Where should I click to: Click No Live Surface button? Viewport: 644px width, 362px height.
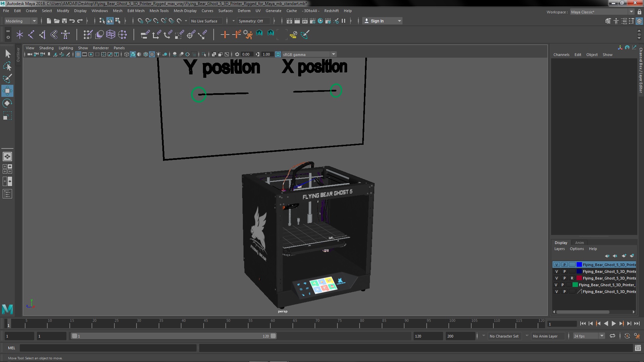click(x=204, y=21)
